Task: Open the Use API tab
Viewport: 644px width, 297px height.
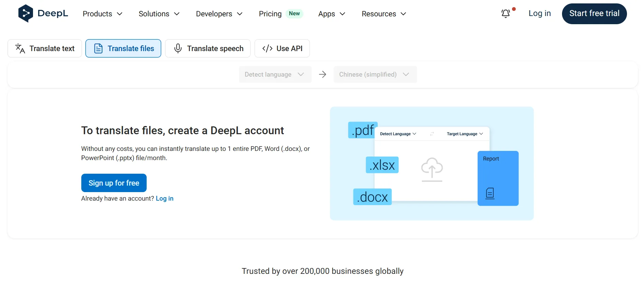Action: (282, 48)
